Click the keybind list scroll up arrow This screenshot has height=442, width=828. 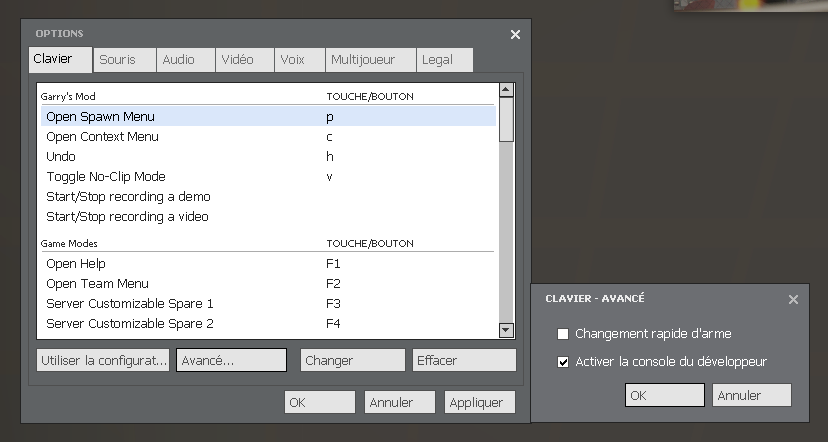506,90
